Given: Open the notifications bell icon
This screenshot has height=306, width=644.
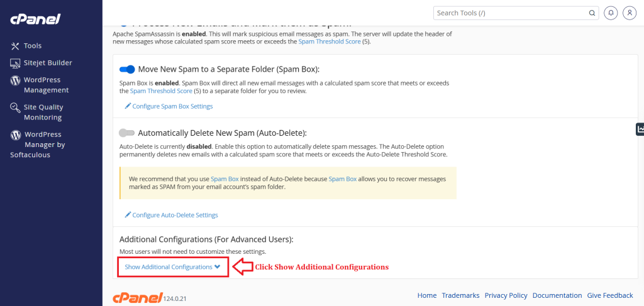Looking at the screenshot, I should [611, 13].
